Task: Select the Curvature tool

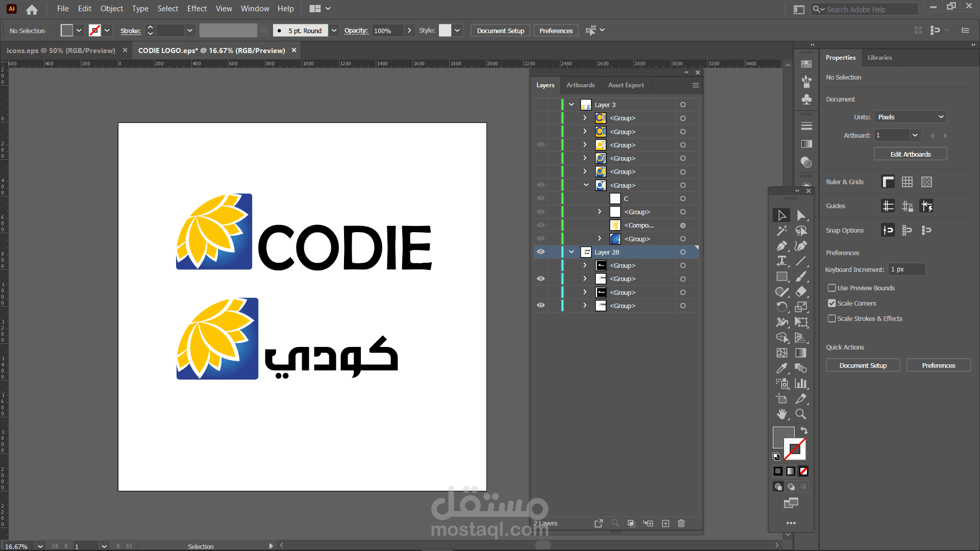Action: 801,246
